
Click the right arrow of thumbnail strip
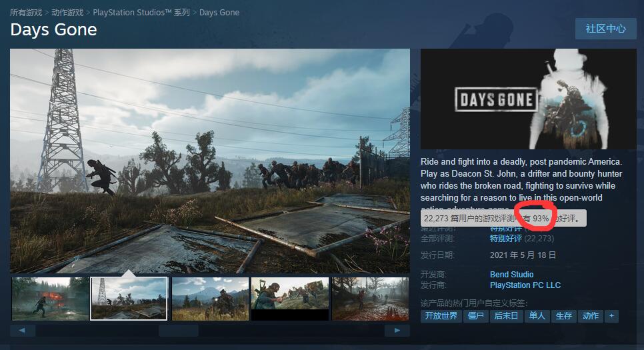point(397,330)
